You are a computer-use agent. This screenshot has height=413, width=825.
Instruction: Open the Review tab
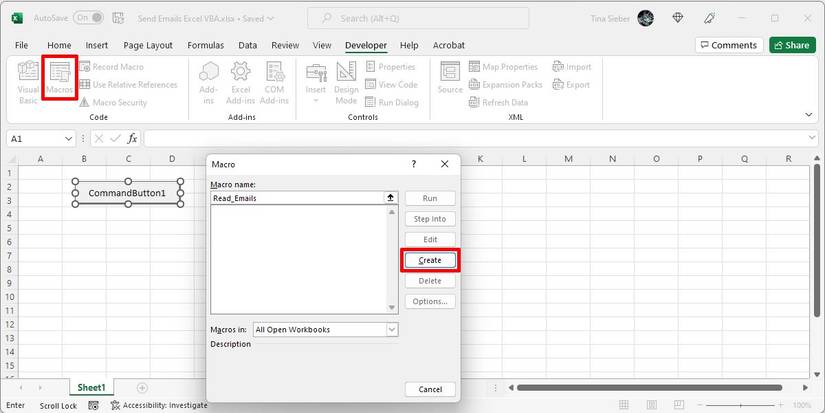click(285, 45)
